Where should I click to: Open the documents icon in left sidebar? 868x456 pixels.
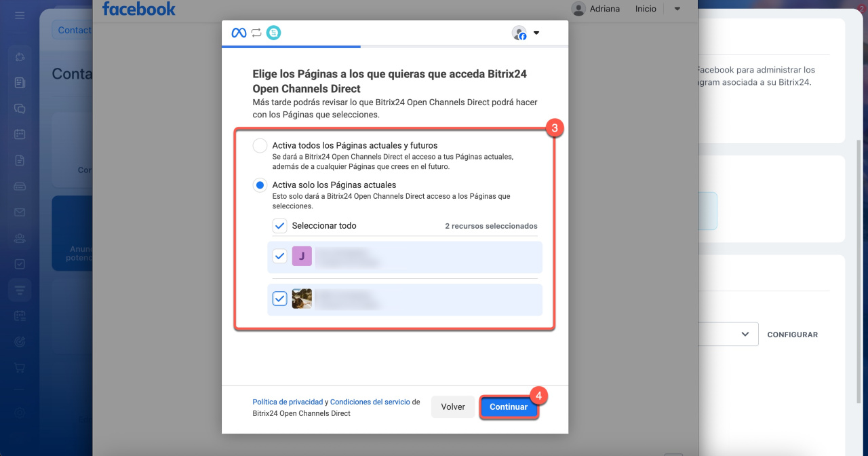[x=20, y=160]
